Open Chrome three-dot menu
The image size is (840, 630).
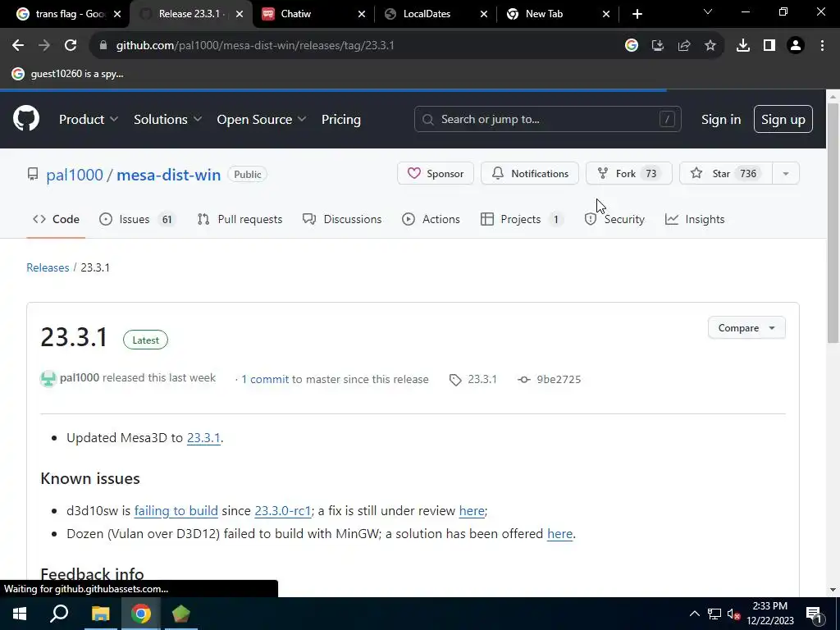pos(822,46)
